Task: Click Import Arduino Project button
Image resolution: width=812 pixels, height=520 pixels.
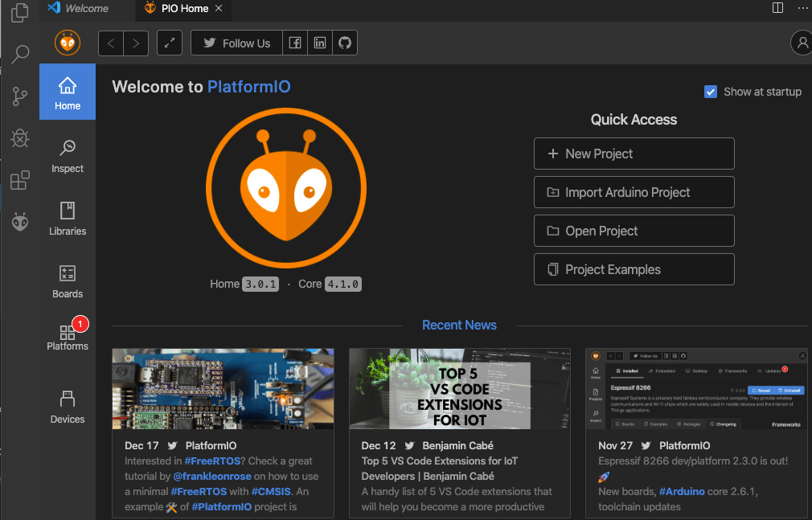Action: click(x=634, y=192)
